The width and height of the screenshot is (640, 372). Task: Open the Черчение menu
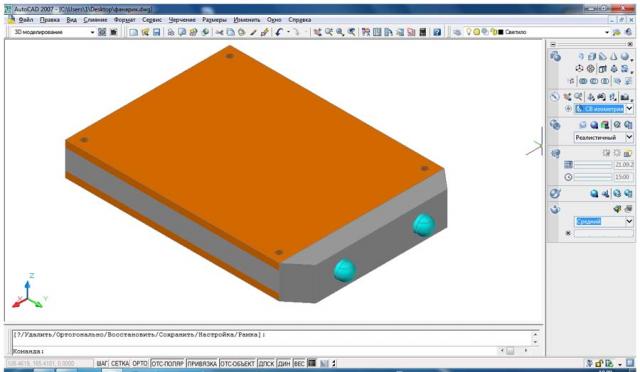(182, 20)
